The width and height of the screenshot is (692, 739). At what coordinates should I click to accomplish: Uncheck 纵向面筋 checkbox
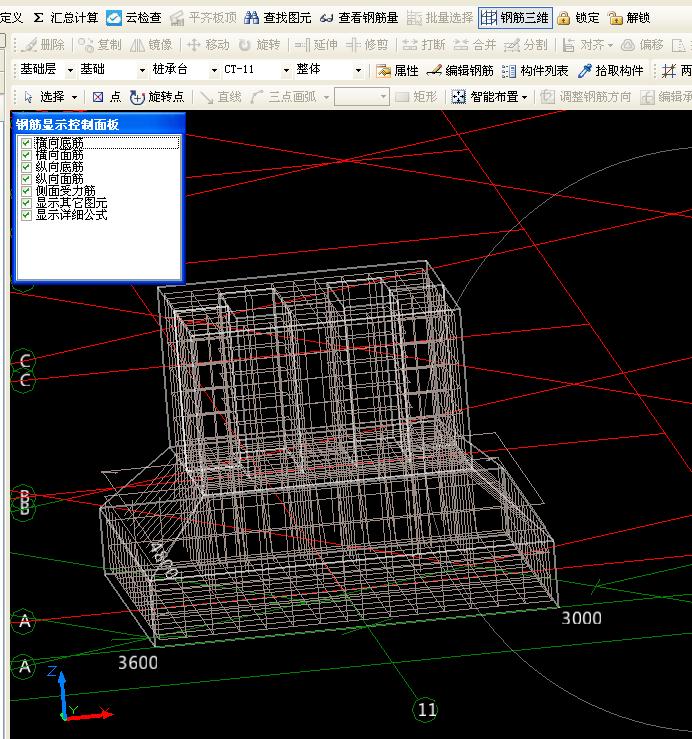[26, 179]
